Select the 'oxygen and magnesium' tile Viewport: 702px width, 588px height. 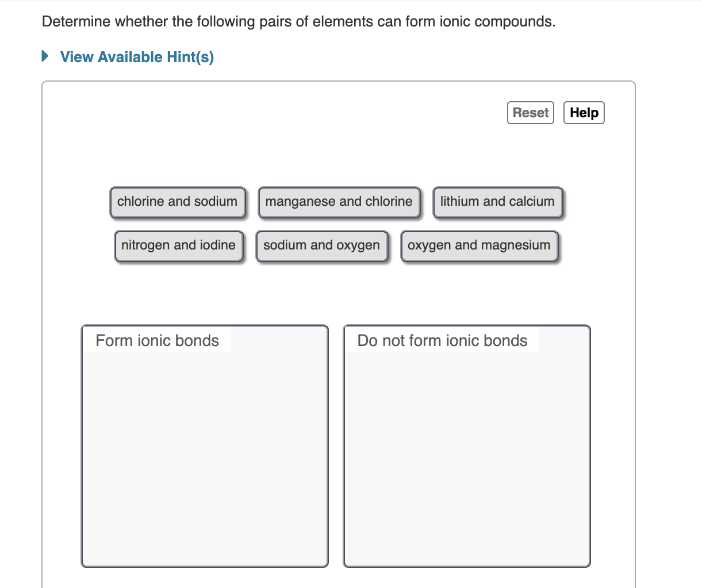click(x=479, y=245)
